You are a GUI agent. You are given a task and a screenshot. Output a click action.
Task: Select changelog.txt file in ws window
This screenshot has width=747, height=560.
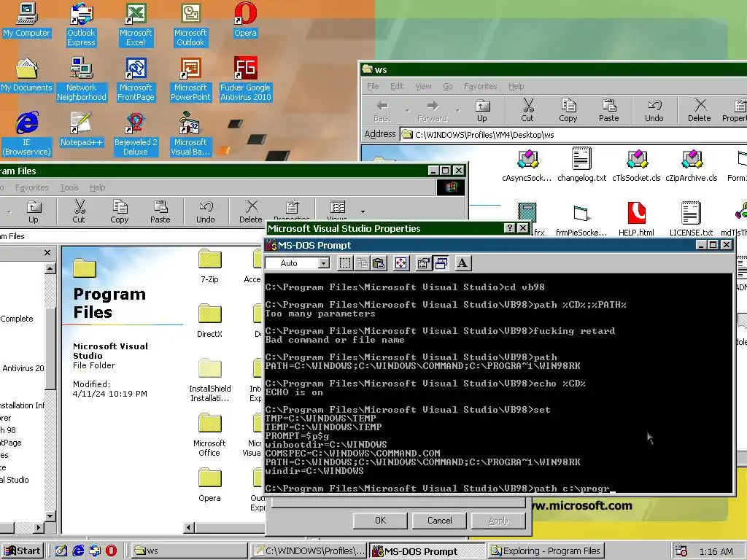click(x=581, y=165)
